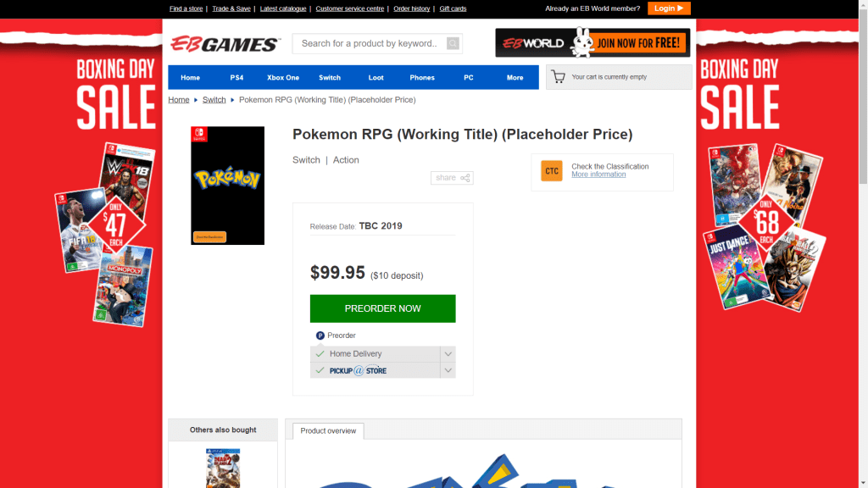
Task: Expand the Home Delivery chevron
Action: 448,353
